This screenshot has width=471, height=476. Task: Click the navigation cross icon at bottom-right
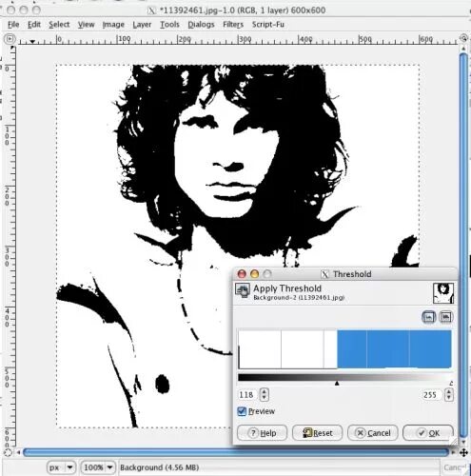[x=464, y=453]
